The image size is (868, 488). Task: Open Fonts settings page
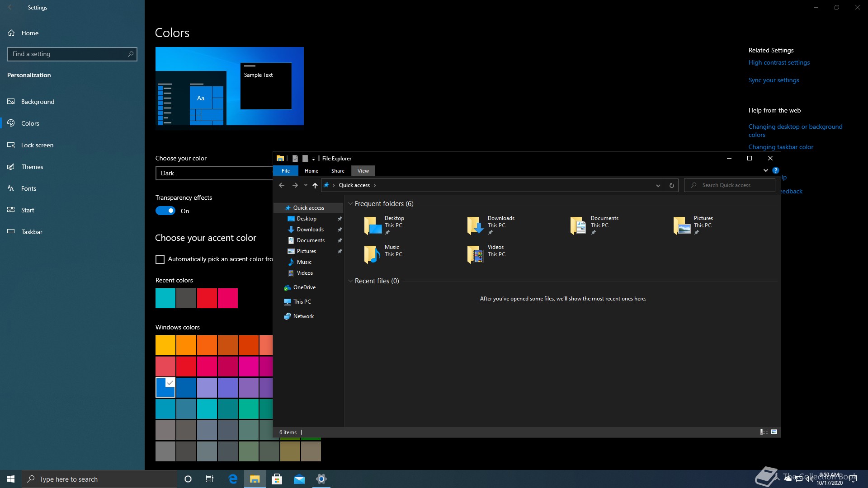coord(72,188)
